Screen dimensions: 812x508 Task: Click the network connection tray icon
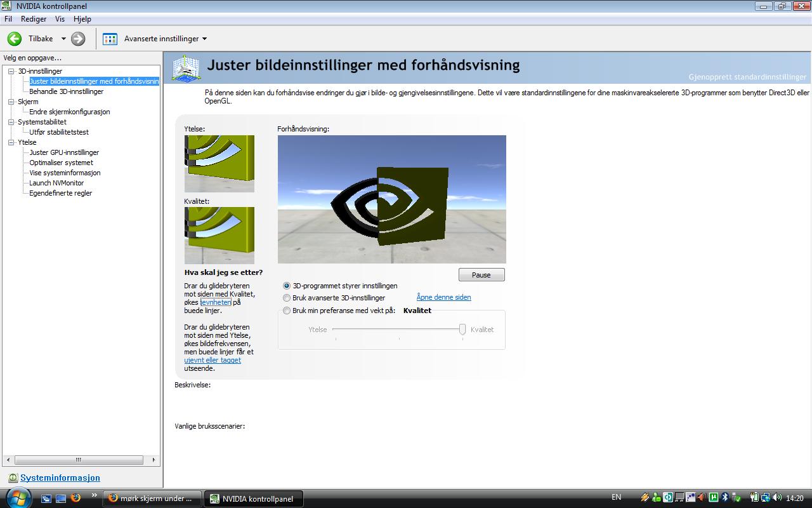(766, 497)
